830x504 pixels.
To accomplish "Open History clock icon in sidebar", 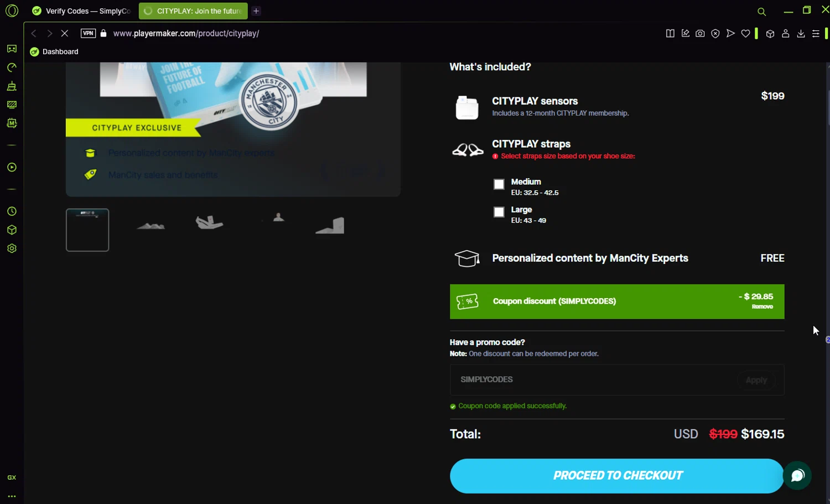I will click(12, 211).
